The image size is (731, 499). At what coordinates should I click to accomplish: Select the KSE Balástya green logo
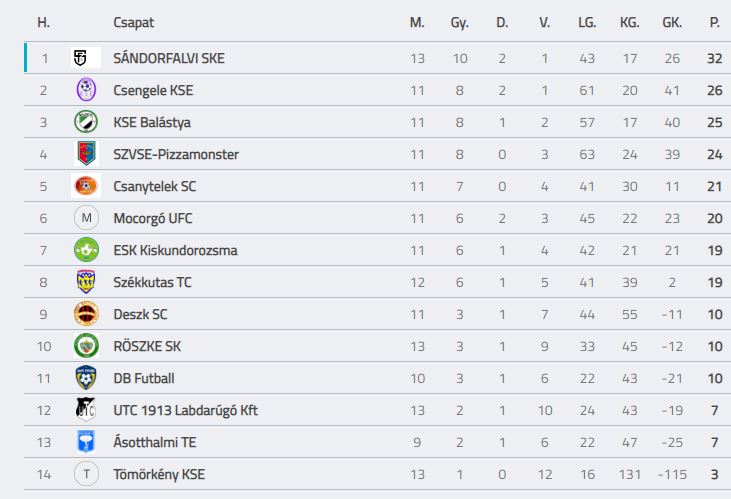click(x=86, y=122)
